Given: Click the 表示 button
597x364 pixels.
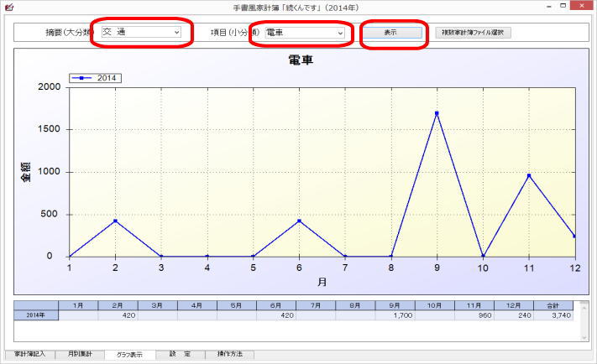Looking at the screenshot, I should coord(390,33).
